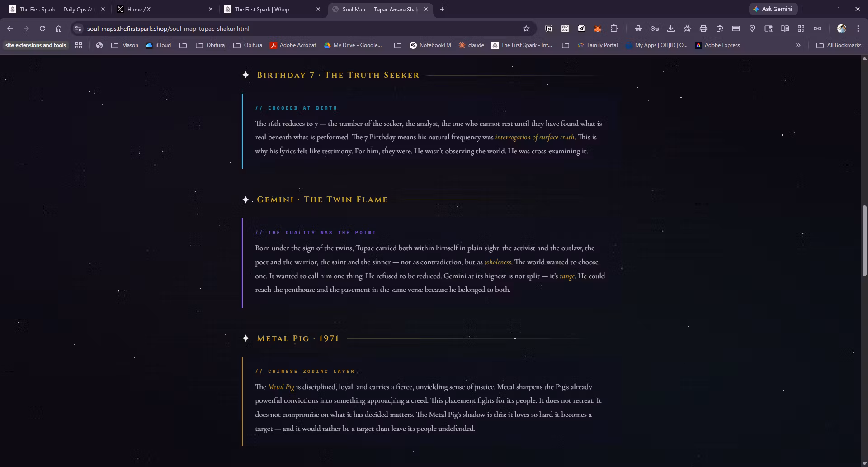Open the claude bookmark
The image size is (868, 467).
tap(471, 45)
